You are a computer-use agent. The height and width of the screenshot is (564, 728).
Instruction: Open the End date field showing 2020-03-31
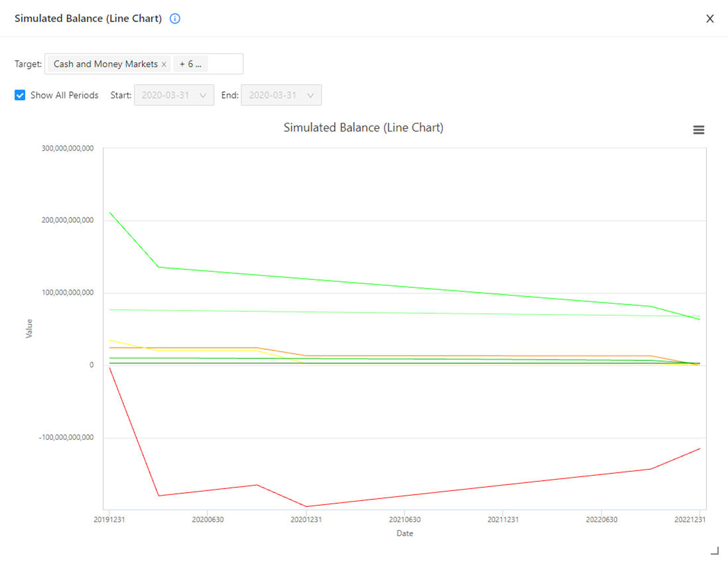pos(273,96)
